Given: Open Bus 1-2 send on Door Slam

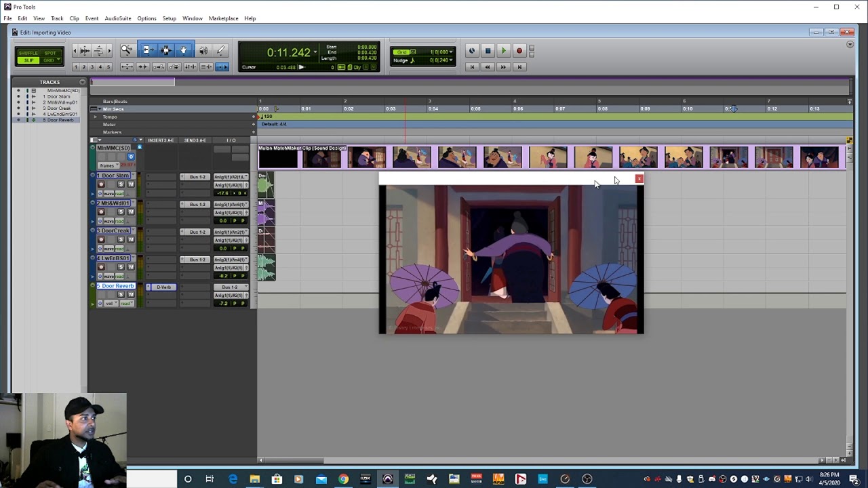Looking at the screenshot, I should [x=197, y=177].
